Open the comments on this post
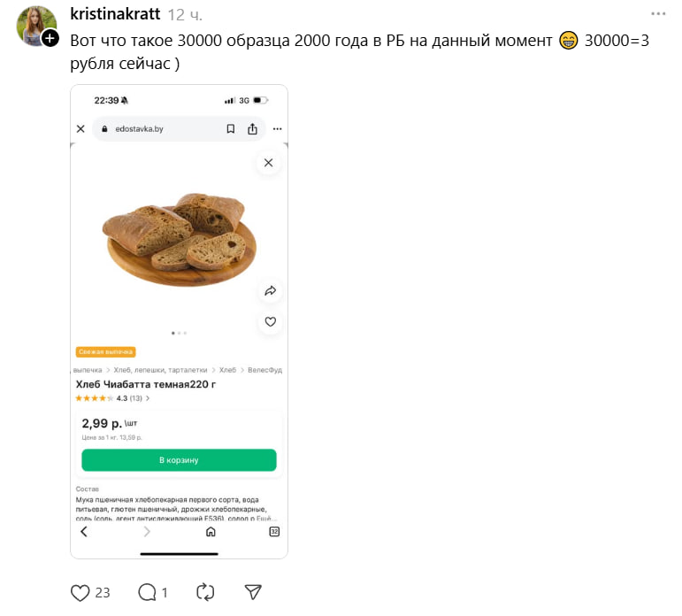 pyautogui.click(x=147, y=592)
